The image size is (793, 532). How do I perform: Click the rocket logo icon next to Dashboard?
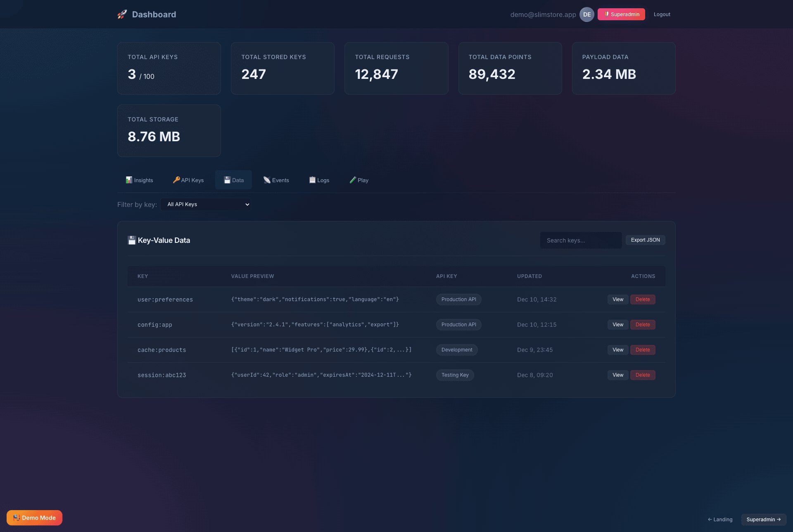tap(122, 14)
